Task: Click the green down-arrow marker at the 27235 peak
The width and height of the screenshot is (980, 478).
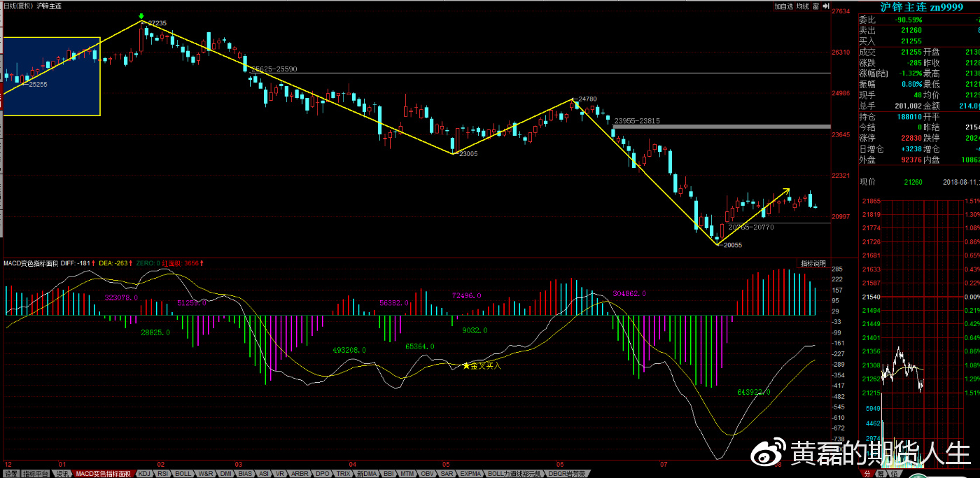Action: [141, 16]
